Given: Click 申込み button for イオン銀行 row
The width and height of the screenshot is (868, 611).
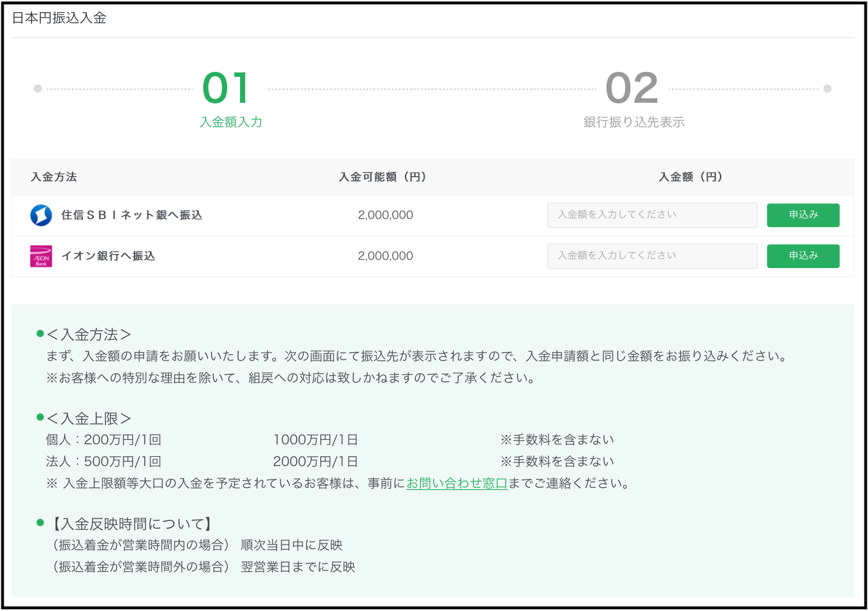Looking at the screenshot, I should point(803,256).
